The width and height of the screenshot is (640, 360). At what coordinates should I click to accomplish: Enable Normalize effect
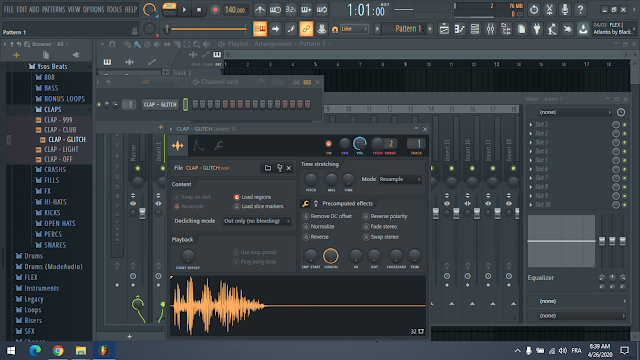[x=319, y=227]
